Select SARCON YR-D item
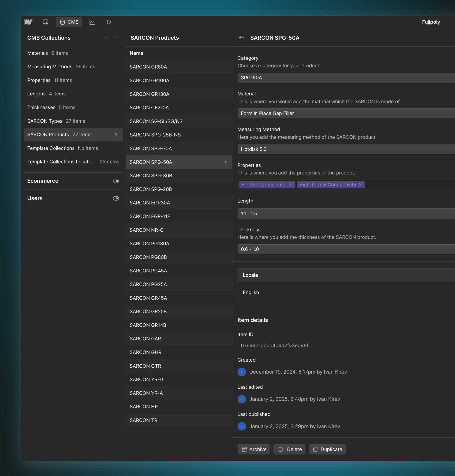Image resolution: width=455 pixels, height=476 pixels. point(179,379)
